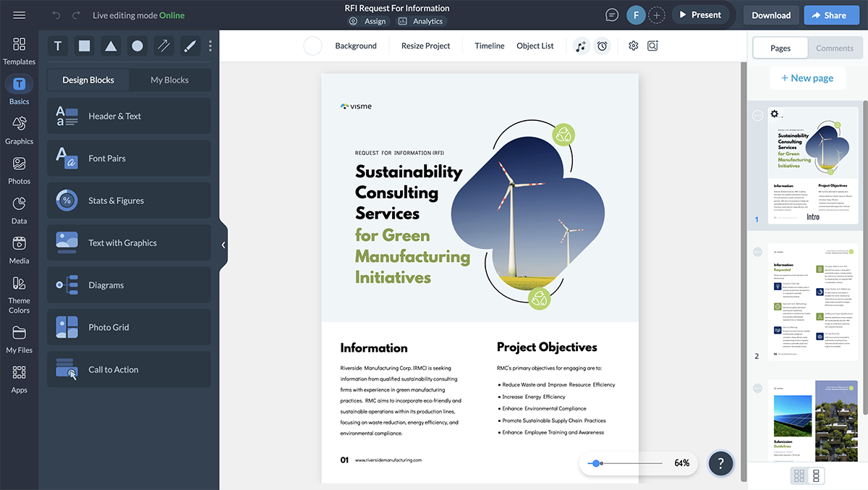
Task: Select the circle shape tool
Action: pyautogui.click(x=137, y=46)
